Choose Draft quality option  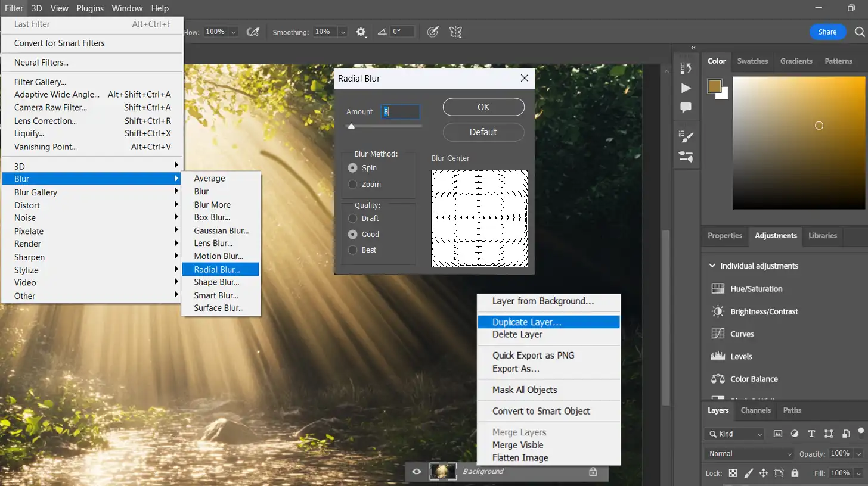tap(353, 219)
